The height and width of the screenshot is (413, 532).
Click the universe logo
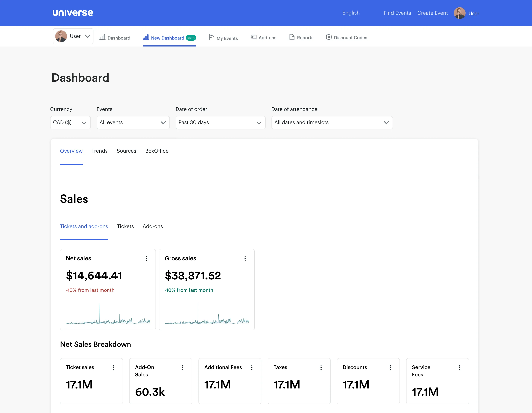73,13
